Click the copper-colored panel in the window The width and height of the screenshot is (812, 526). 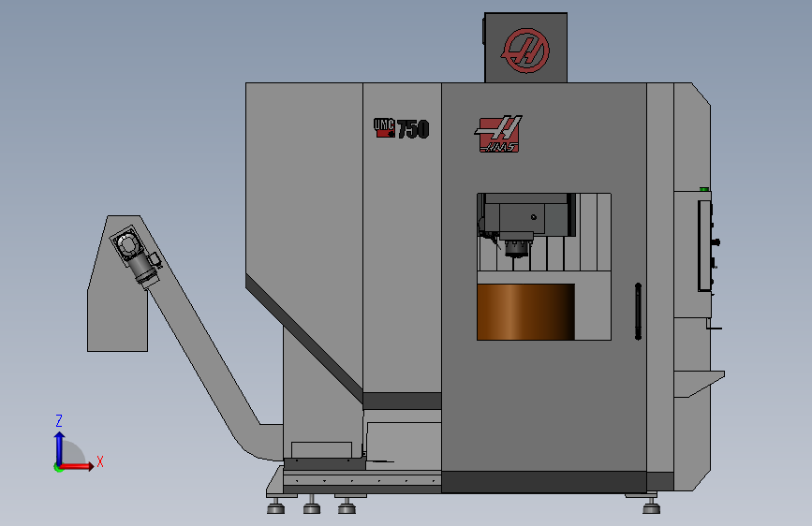coord(525,312)
